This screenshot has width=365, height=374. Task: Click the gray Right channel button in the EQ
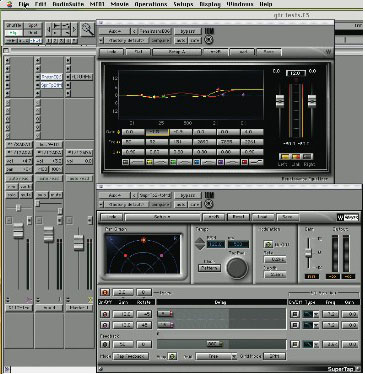[x=307, y=157]
